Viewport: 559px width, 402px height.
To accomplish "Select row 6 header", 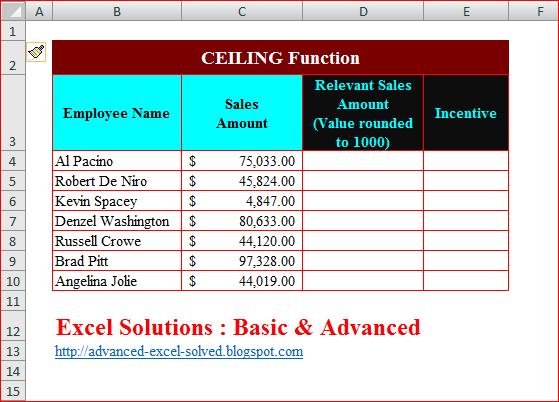I will click(x=13, y=201).
